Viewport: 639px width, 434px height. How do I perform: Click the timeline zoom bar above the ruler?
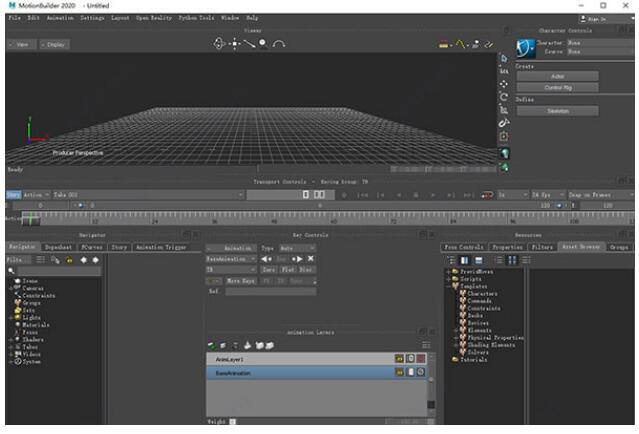pos(320,206)
